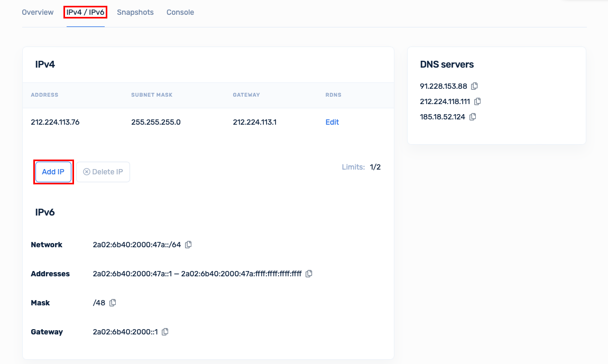This screenshot has height=364, width=608.
Task: Open the Overview tab
Action: point(38,12)
